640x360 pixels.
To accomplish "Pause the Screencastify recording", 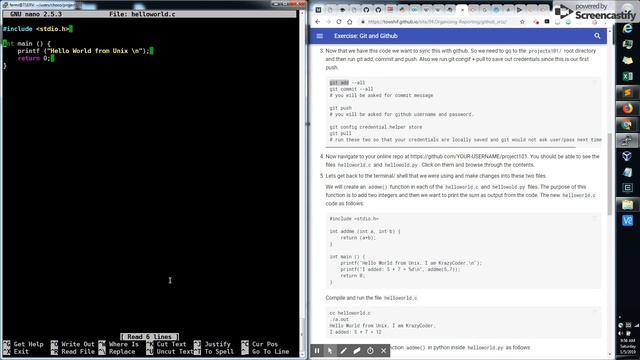I will [x=317, y=351].
